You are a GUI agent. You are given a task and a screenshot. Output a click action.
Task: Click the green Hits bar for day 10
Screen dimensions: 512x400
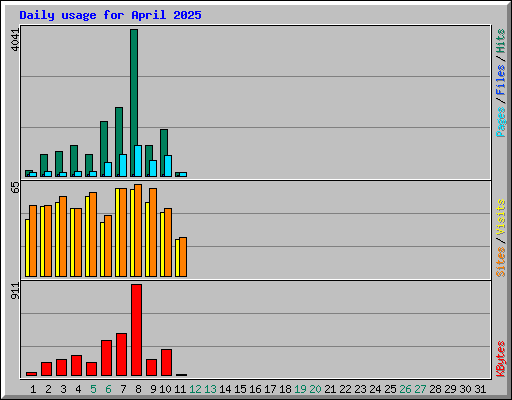(x=163, y=153)
